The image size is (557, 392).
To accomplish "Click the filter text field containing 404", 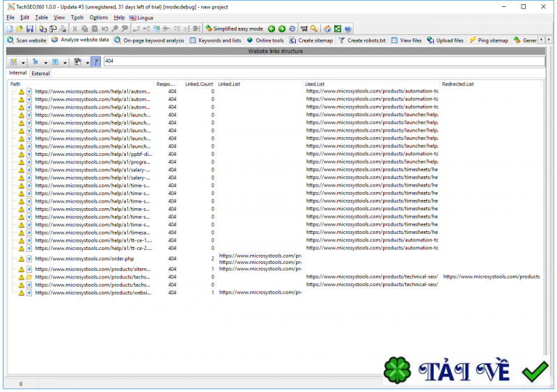I will 324,61.
